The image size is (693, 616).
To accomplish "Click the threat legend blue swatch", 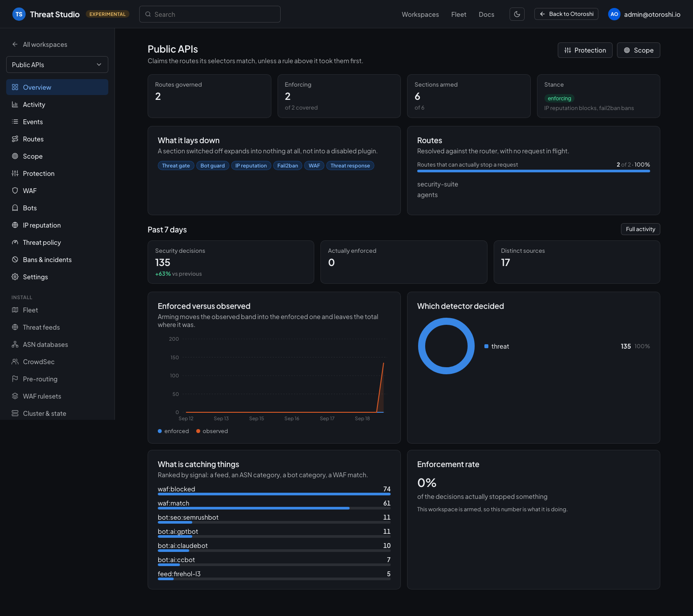I will (x=486, y=346).
